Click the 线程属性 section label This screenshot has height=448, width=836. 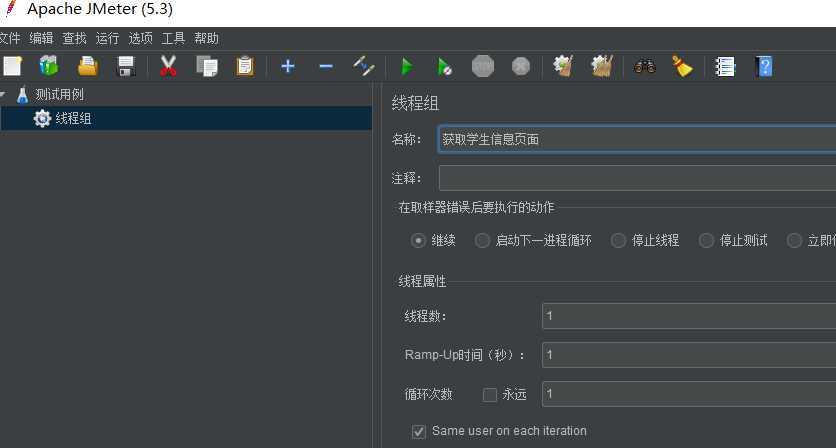(422, 281)
